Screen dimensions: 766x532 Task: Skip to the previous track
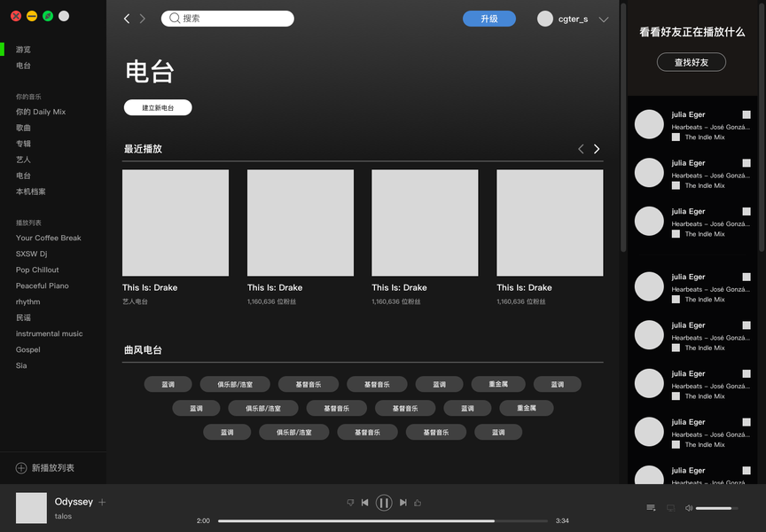365,502
